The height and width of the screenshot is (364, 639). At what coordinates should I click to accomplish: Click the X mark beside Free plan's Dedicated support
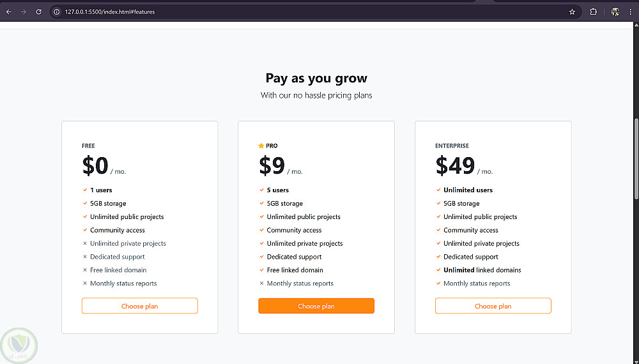(x=85, y=257)
